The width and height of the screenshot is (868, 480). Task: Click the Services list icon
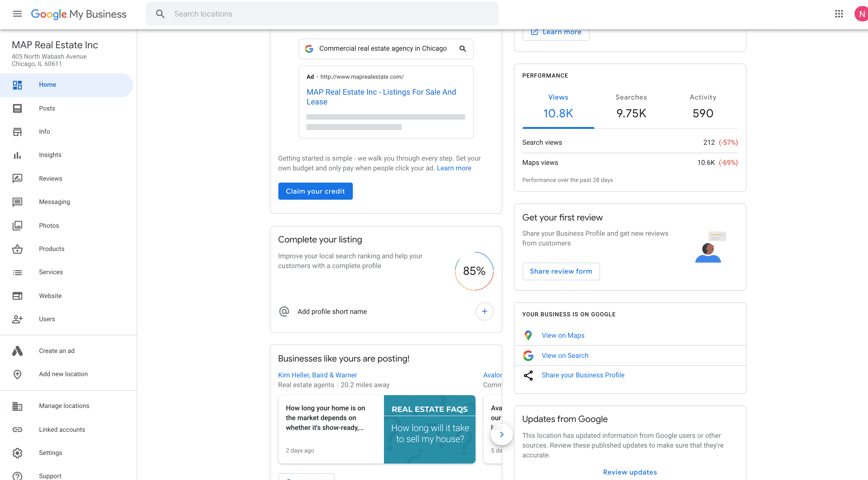(x=17, y=272)
